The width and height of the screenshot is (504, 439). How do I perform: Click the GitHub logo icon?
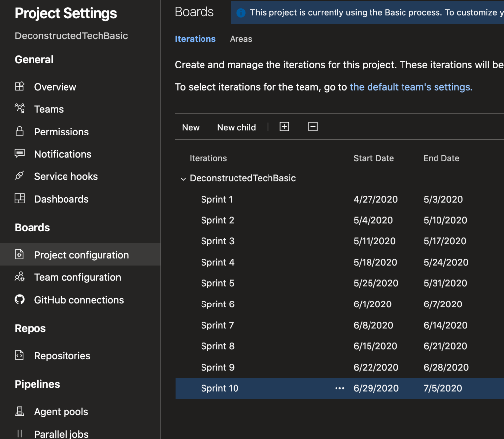pos(20,300)
